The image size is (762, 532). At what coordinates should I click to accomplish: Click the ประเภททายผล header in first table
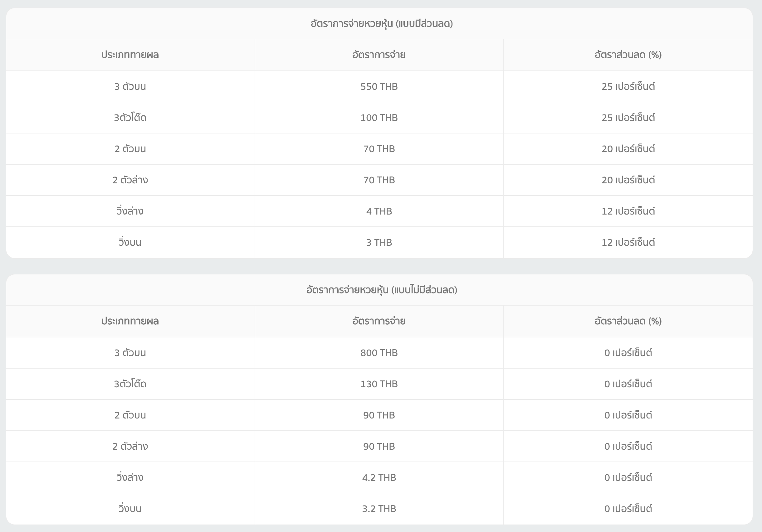tap(130, 55)
